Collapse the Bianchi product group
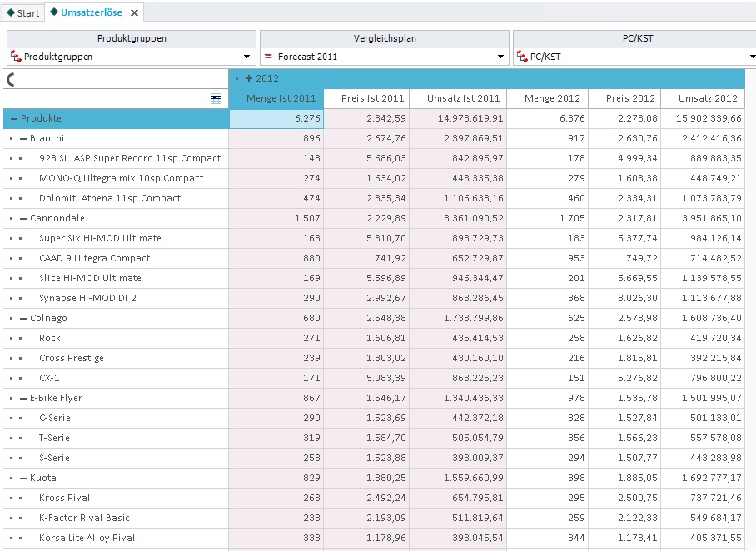 click(x=23, y=139)
